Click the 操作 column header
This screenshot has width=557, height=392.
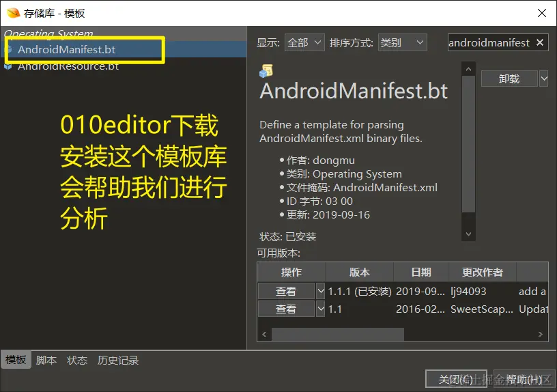pyautogui.click(x=291, y=272)
